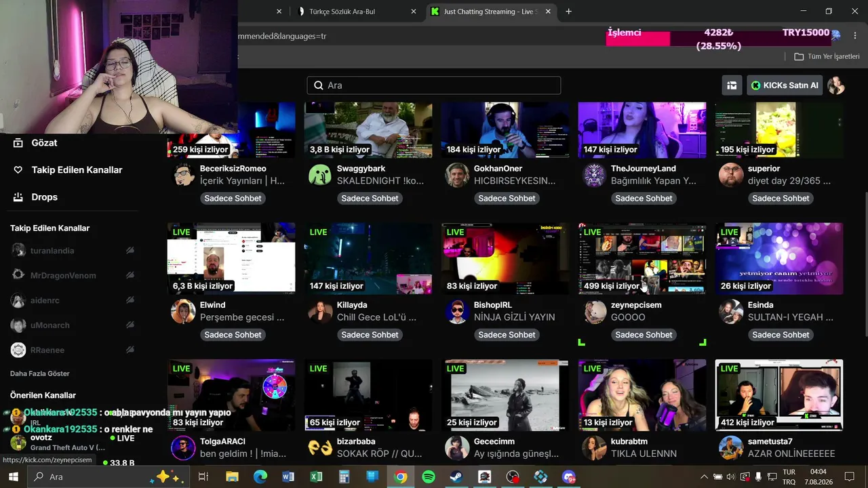This screenshot has width=868, height=488.
Task: Open bizarbaba's eyes emoji avatar
Action: [x=320, y=448]
